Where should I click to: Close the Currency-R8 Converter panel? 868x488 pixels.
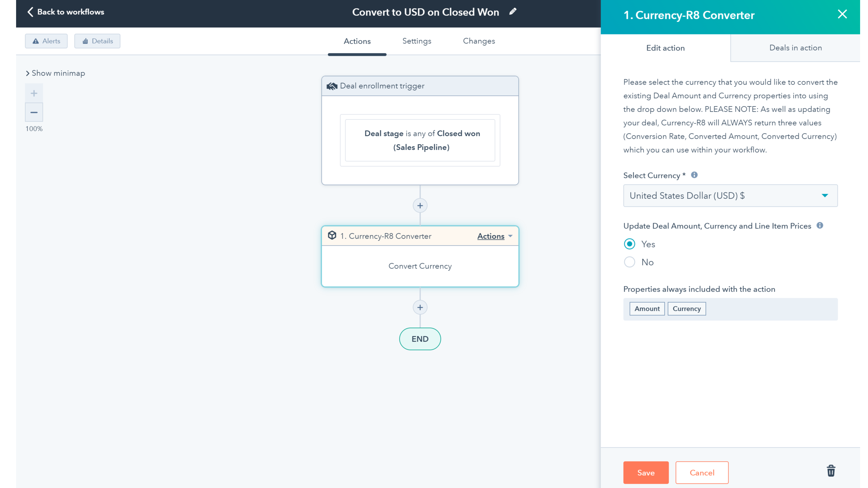click(842, 14)
